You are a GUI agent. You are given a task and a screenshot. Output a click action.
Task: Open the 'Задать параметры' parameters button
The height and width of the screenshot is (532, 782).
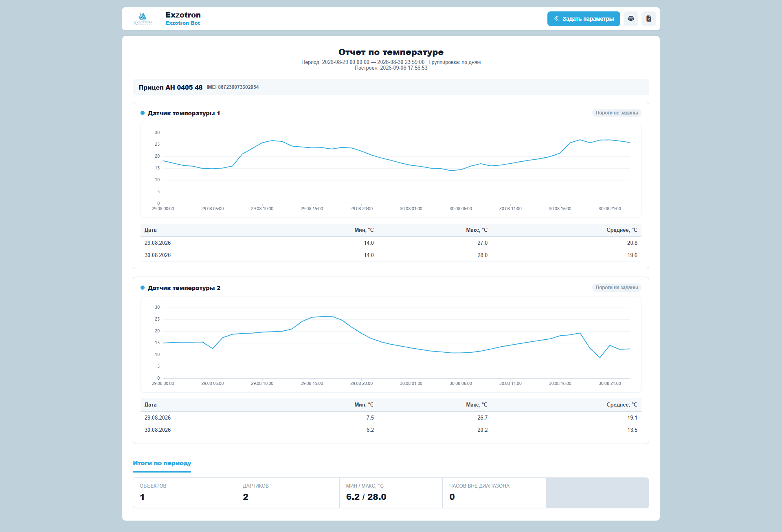click(x=584, y=19)
